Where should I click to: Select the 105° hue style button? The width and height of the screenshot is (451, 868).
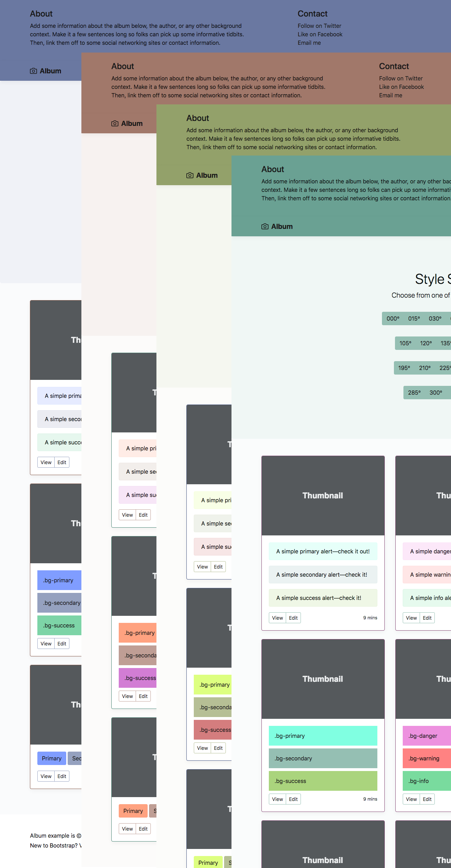pyautogui.click(x=405, y=343)
